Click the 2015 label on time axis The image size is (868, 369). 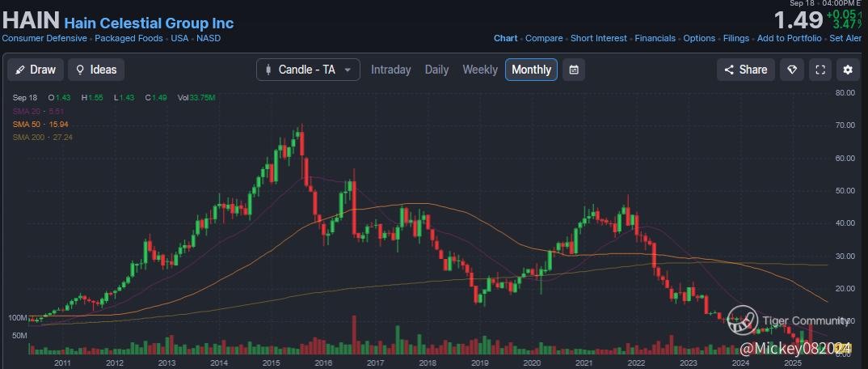(271, 363)
